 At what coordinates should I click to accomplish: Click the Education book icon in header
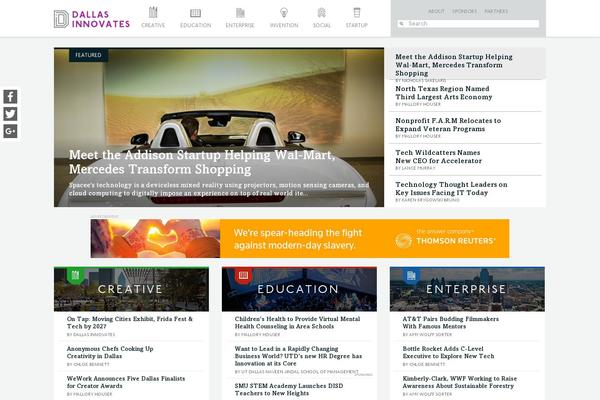point(196,13)
